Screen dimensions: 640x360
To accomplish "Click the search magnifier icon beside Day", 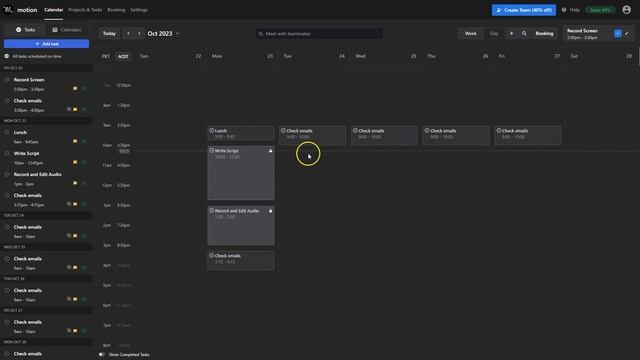I will [524, 33].
